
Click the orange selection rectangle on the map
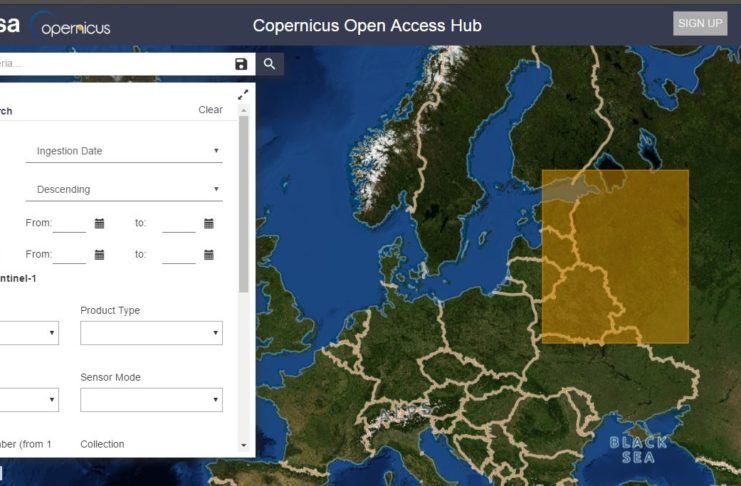[615, 257]
